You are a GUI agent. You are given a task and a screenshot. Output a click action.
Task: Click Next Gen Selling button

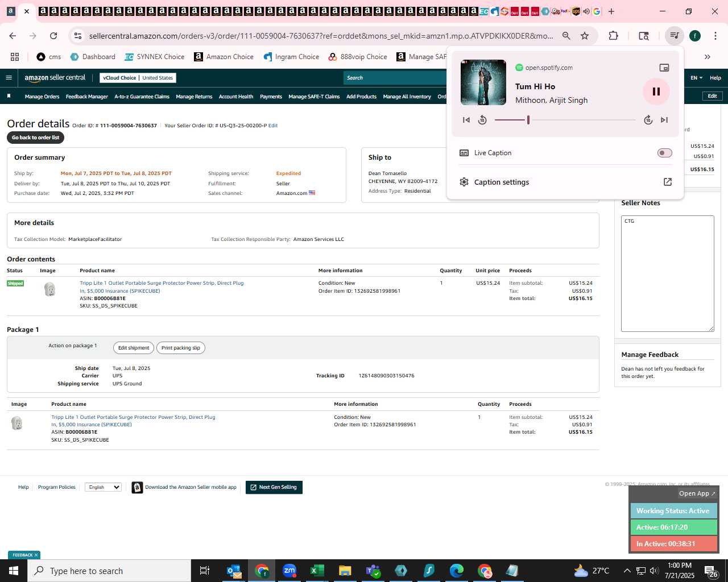(274, 487)
